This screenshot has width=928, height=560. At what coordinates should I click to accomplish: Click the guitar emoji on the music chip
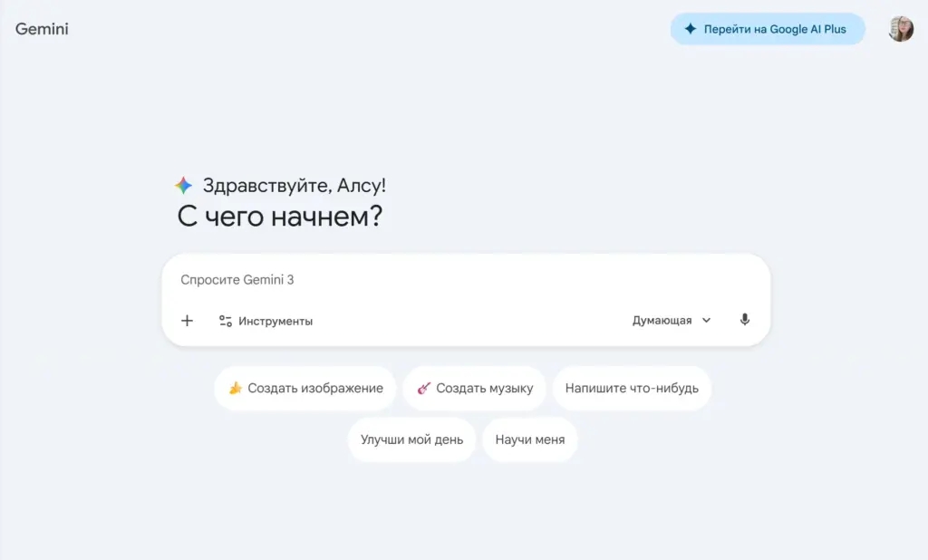point(423,388)
